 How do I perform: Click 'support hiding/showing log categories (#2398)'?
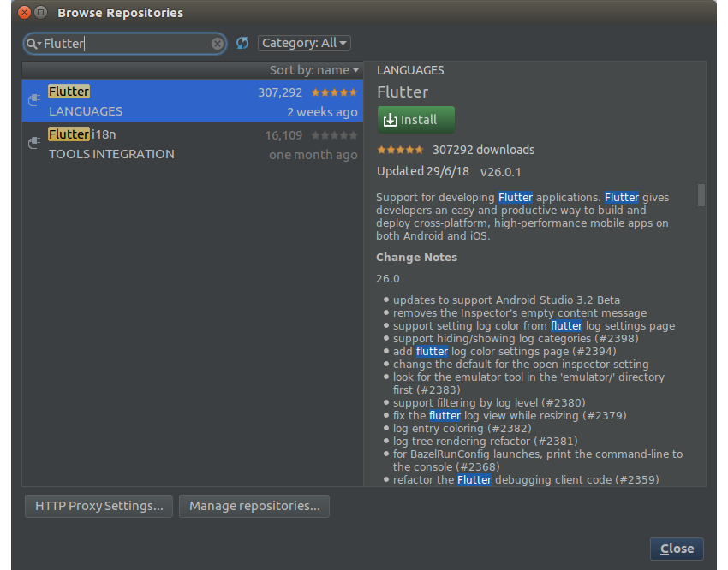(x=516, y=339)
